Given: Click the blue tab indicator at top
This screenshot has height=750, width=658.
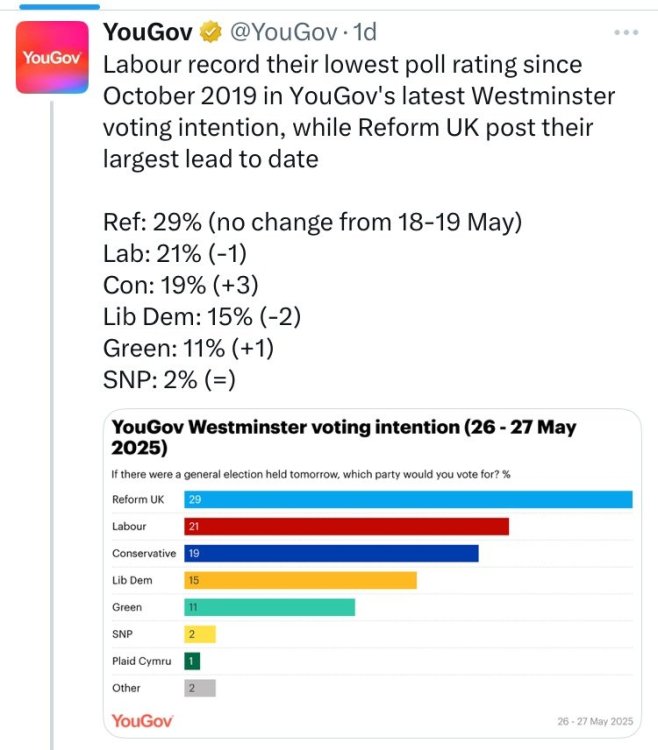Looking at the screenshot, I should (x=59, y=7).
